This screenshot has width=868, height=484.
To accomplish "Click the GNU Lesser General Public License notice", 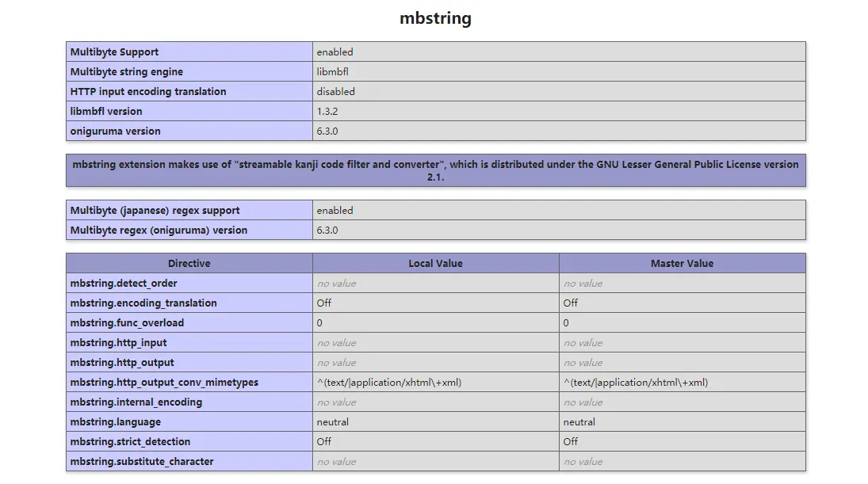I will click(436, 170).
